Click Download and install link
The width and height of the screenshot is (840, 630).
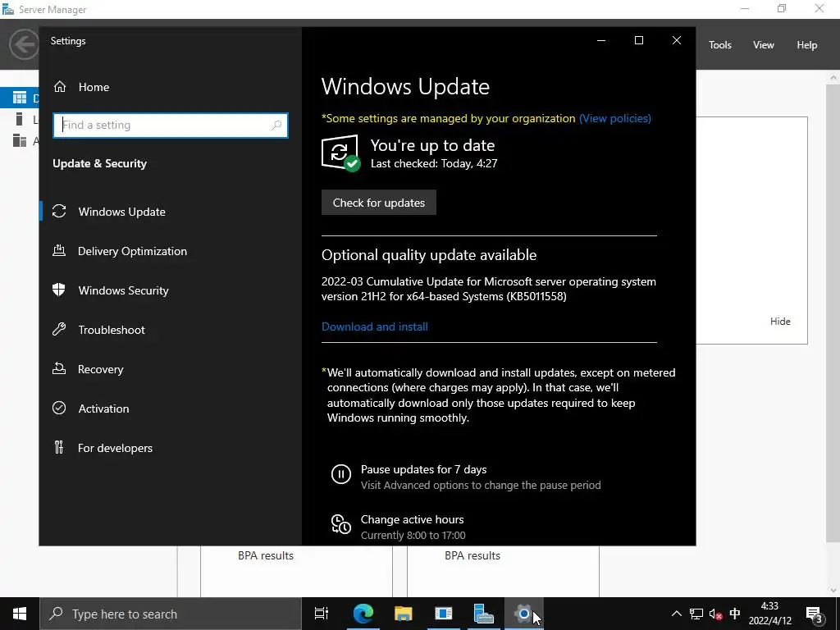(x=374, y=326)
